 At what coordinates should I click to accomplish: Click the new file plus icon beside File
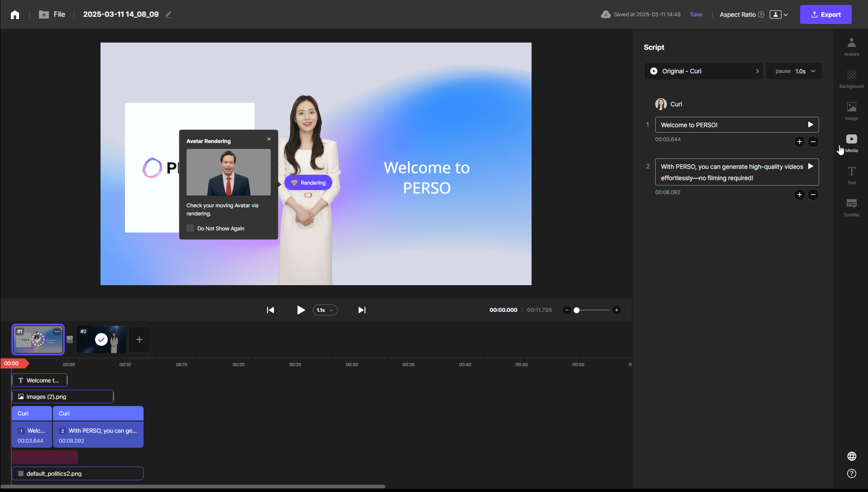click(43, 14)
